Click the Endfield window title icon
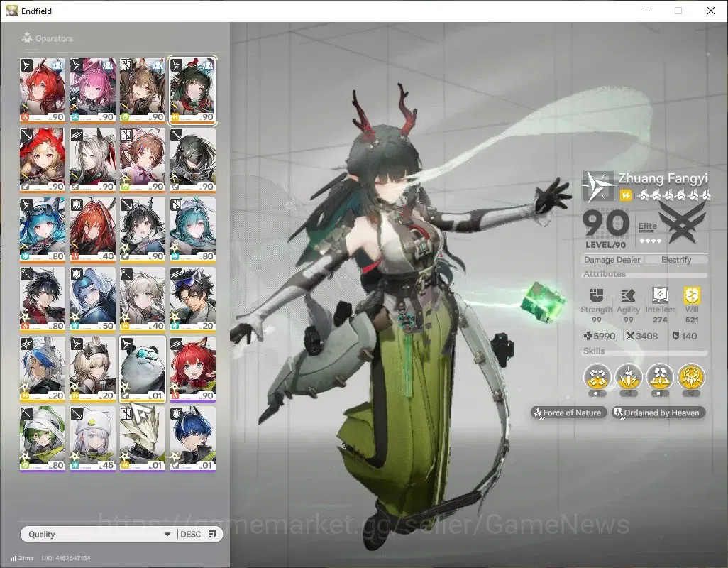This screenshot has height=568, width=728. click(11, 10)
